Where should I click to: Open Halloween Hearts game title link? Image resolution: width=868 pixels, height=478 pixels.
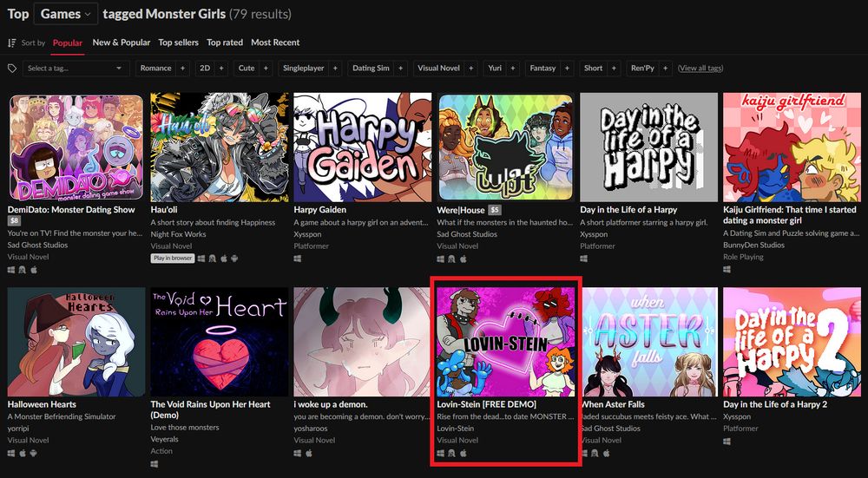[x=42, y=404]
